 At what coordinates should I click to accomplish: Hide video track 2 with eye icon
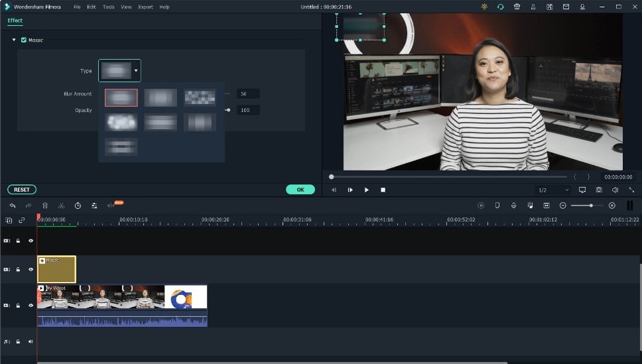[31, 270]
